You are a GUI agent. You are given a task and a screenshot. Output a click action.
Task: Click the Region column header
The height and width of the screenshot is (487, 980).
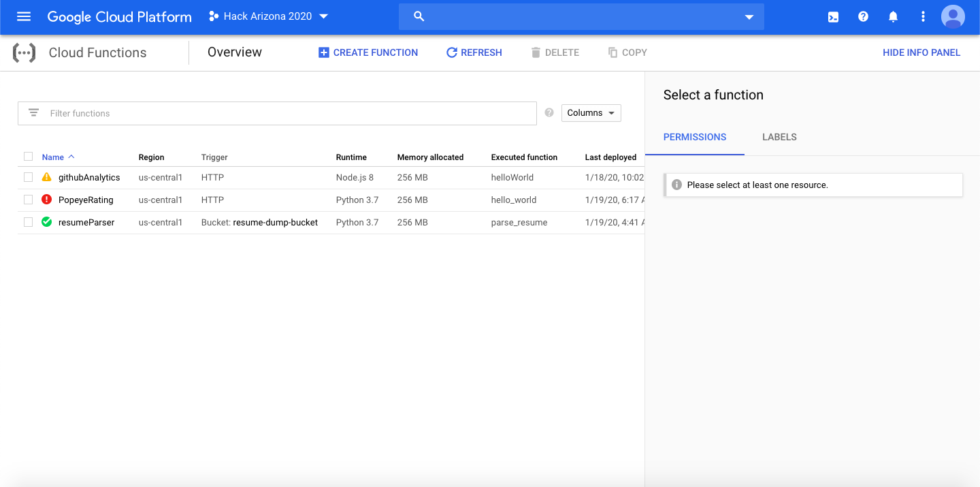[151, 157]
